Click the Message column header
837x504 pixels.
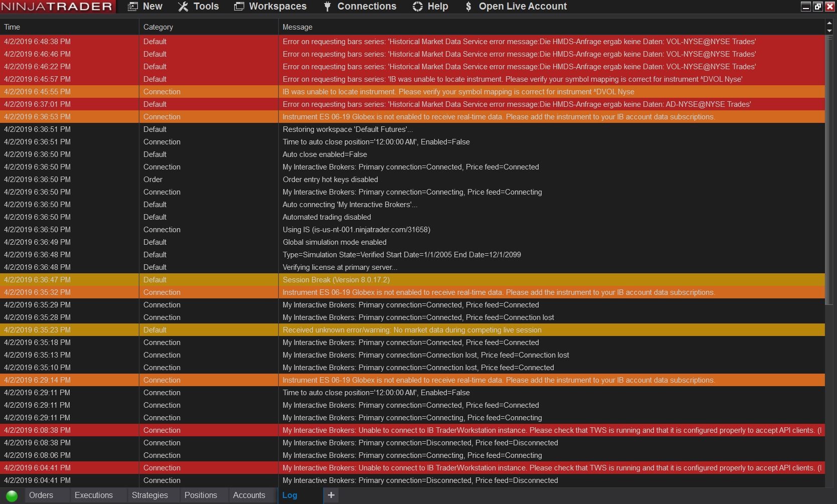click(x=551, y=27)
